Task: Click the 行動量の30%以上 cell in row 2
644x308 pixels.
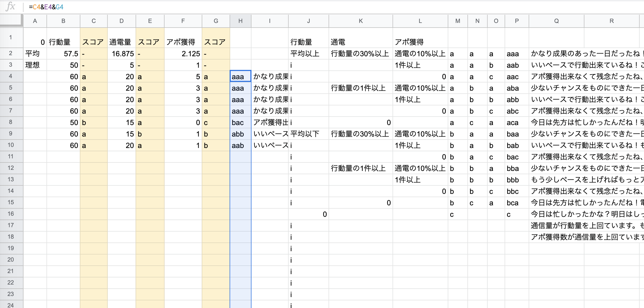Action: (360, 54)
